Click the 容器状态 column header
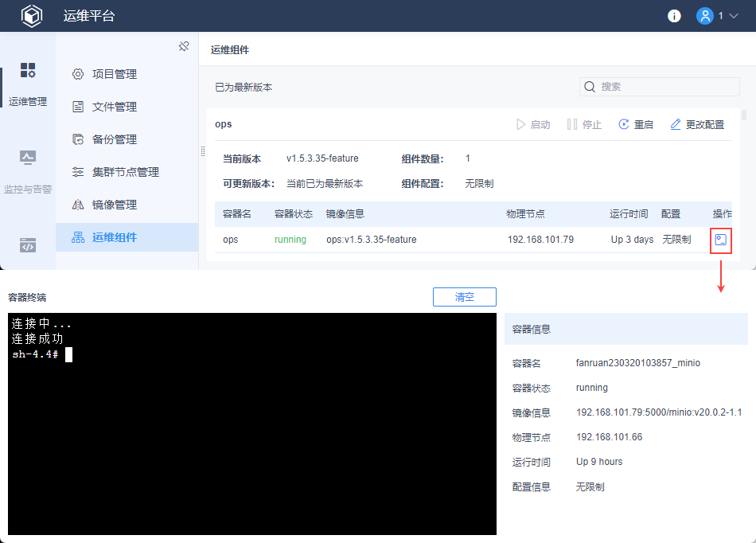The height and width of the screenshot is (543, 756). coord(294,214)
